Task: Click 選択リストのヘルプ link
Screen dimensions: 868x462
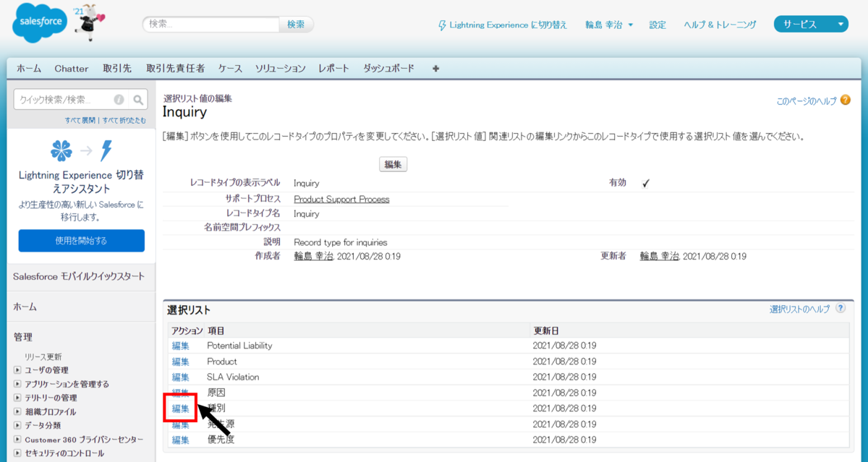Action: point(800,309)
